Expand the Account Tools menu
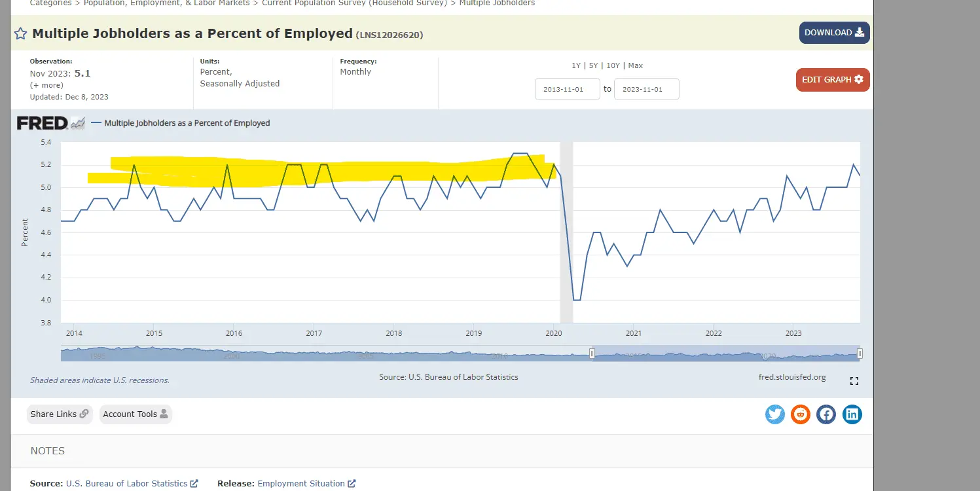This screenshot has height=491, width=980. click(136, 414)
